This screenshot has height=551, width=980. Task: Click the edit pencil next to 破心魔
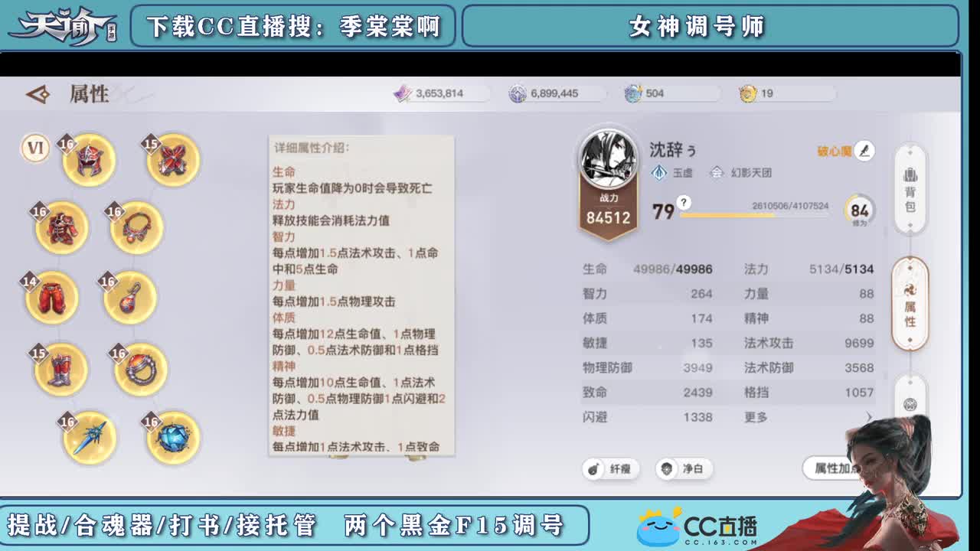click(864, 151)
